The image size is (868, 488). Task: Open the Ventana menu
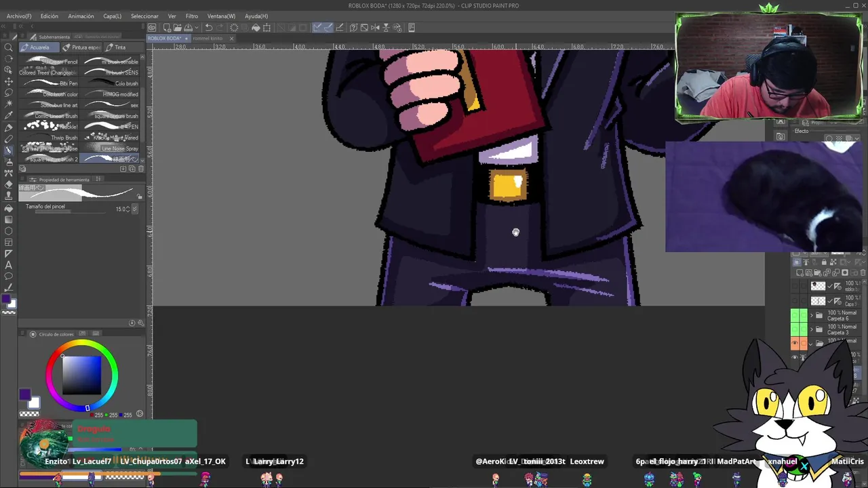point(221,16)
